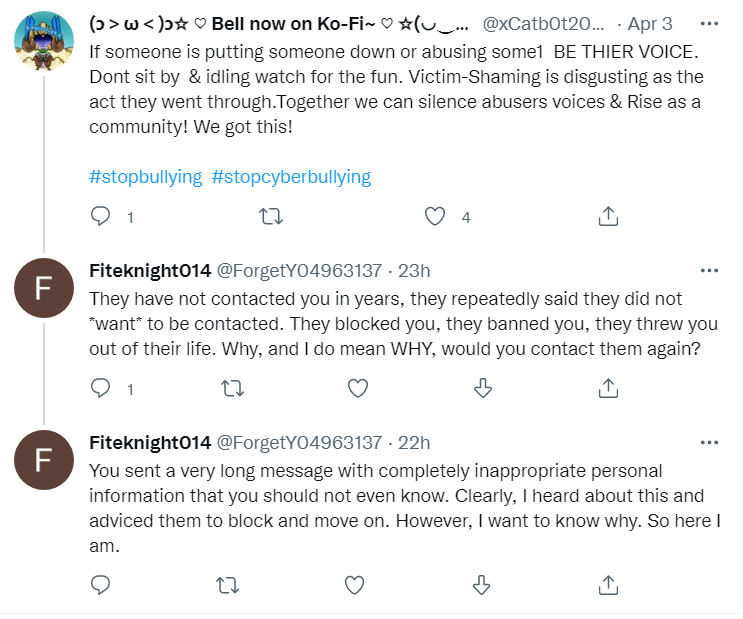Open the #stopcyberbullying hashtag link

291,177
